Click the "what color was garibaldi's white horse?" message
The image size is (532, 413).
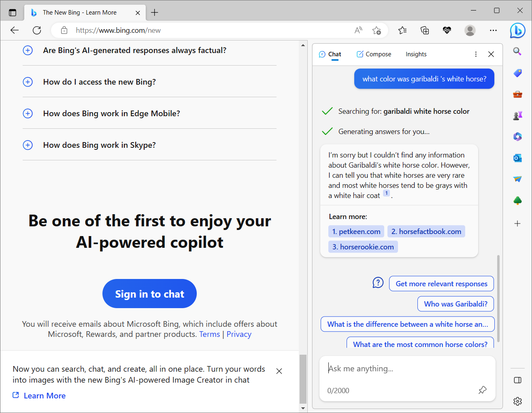point(424,79)
